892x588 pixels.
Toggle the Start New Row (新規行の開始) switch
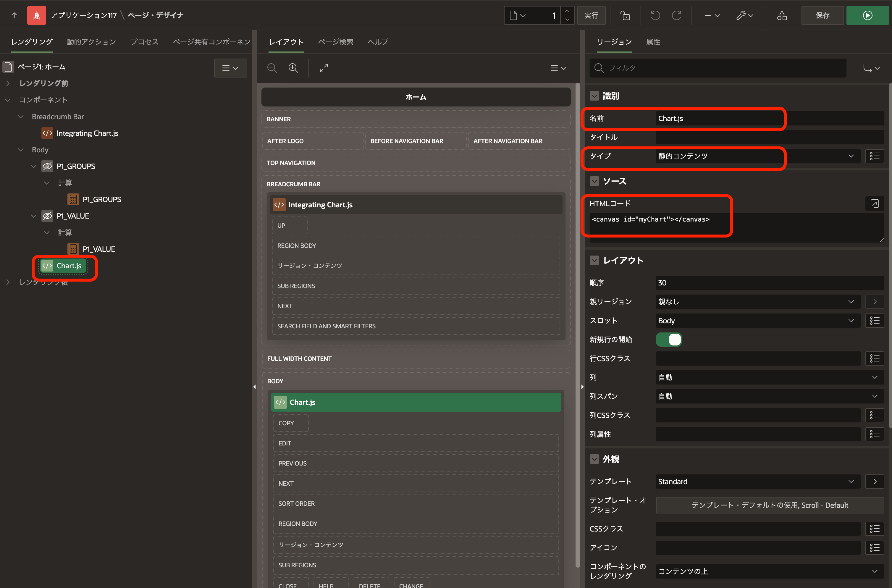(669, 339)
